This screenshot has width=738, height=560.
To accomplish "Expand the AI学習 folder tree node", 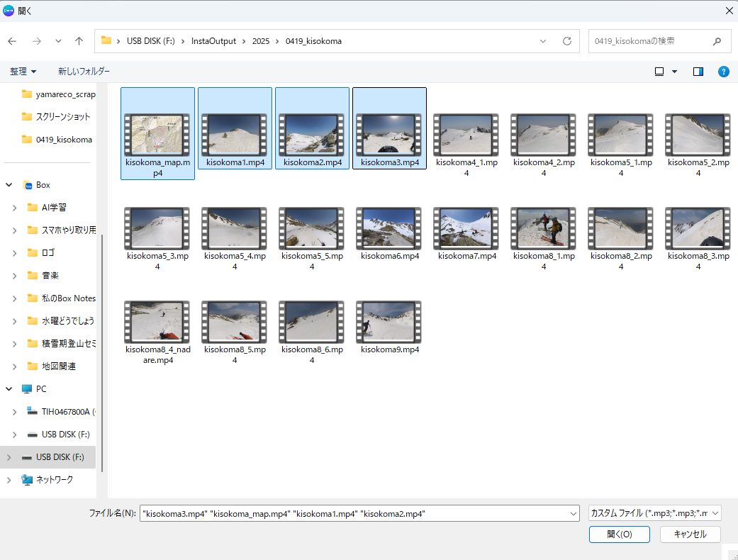I will (15, 208).
